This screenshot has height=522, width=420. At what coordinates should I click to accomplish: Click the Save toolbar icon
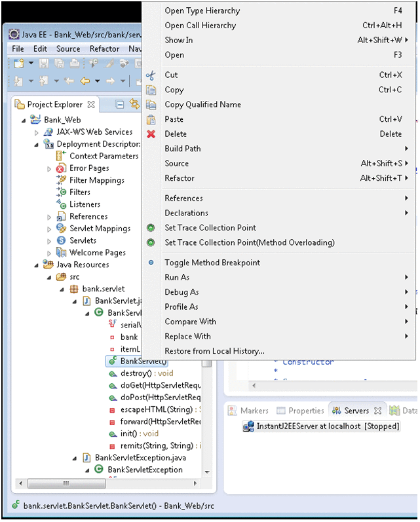[44, 64]
